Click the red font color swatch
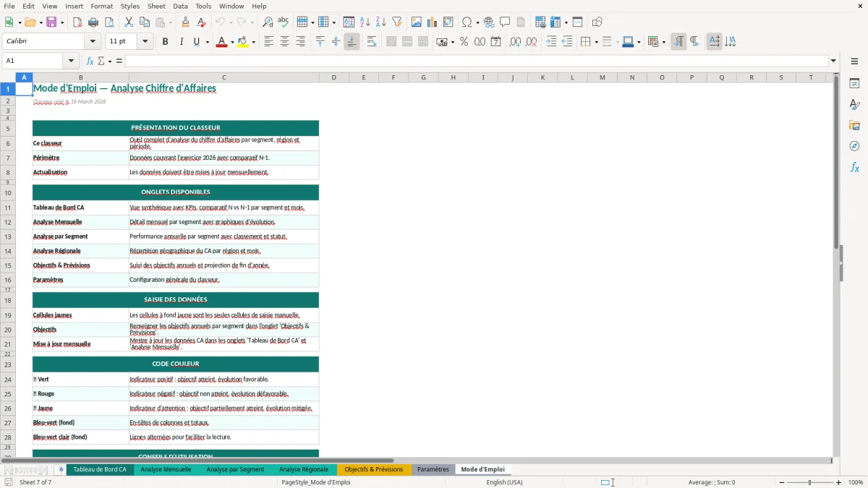Viewport: 868px width, 488px height. pyautogui.click(x=221, y=42)
